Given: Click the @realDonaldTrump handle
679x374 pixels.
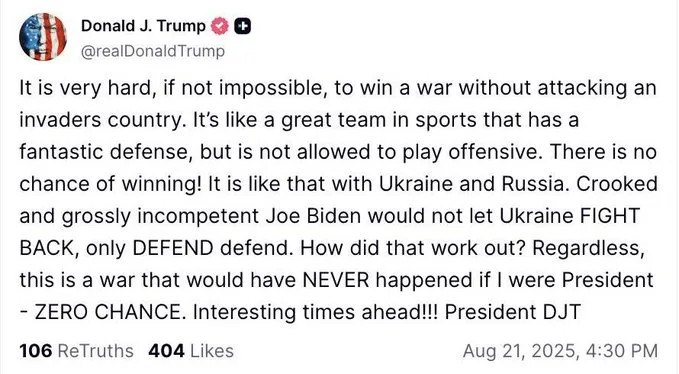Looking at the screenshot, I should point(153,51).
